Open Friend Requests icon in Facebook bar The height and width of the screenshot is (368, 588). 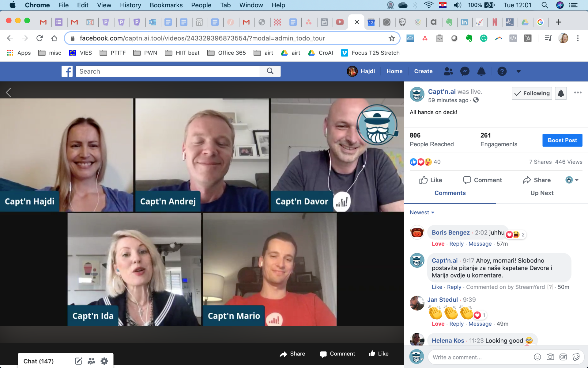448,71
